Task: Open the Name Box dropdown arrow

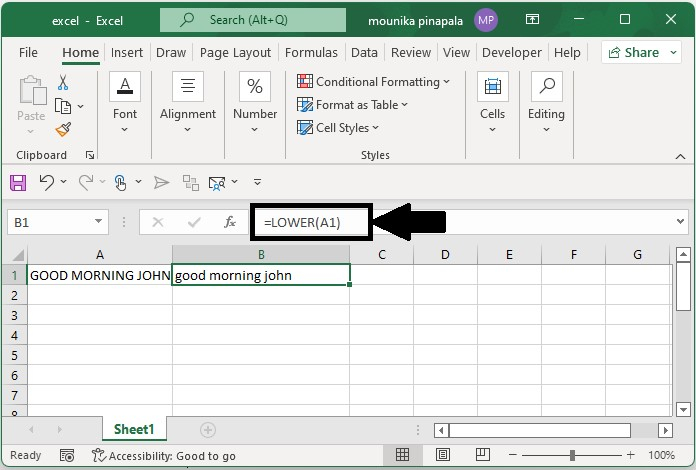Action: [x=99, y=221]
